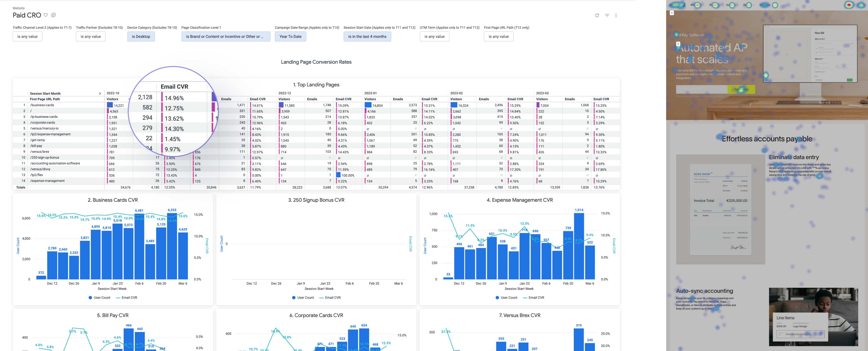Open the Device Category 'is Desktop' filter
This screenshot has height=351, width=868.
click(141, 37)
